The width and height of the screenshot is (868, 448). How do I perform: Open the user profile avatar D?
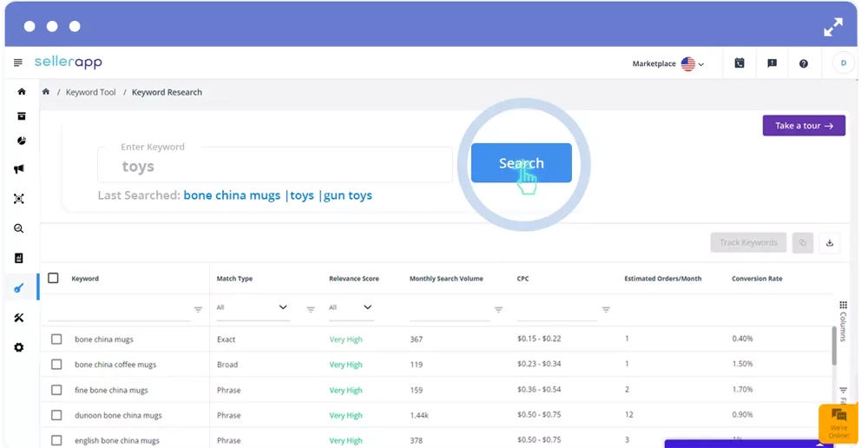(843, 63)
